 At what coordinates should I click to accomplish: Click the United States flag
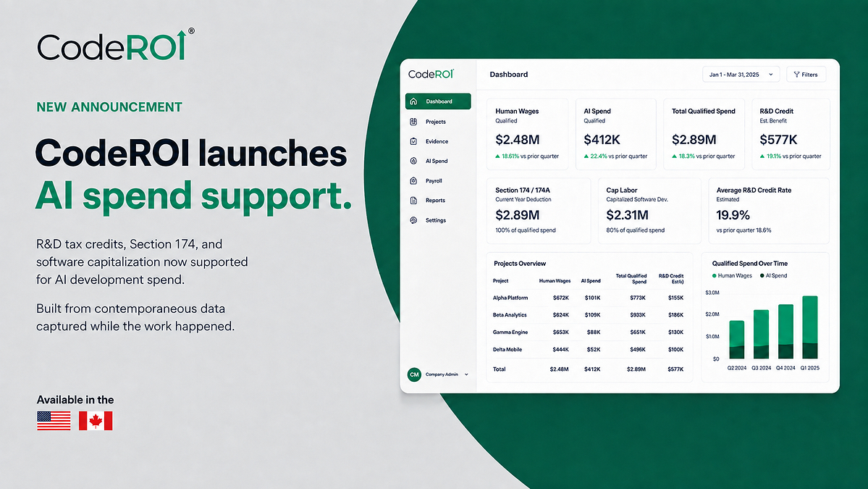(54, 420)
